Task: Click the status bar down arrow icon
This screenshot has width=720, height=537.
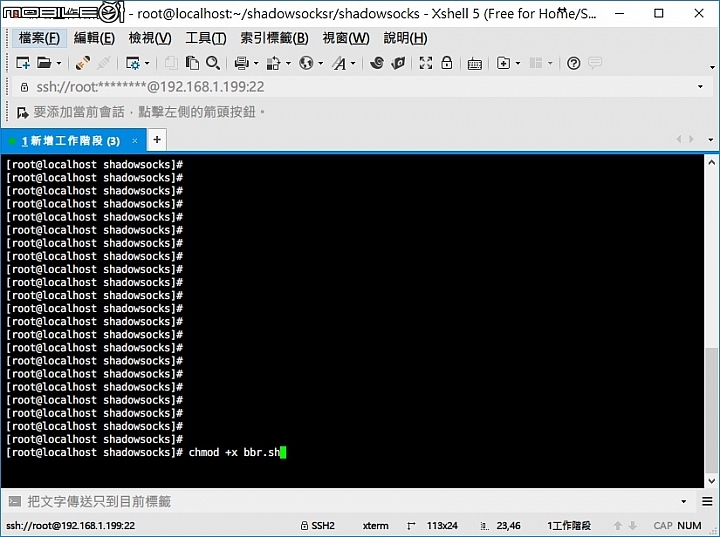Action: pos(633,526)
